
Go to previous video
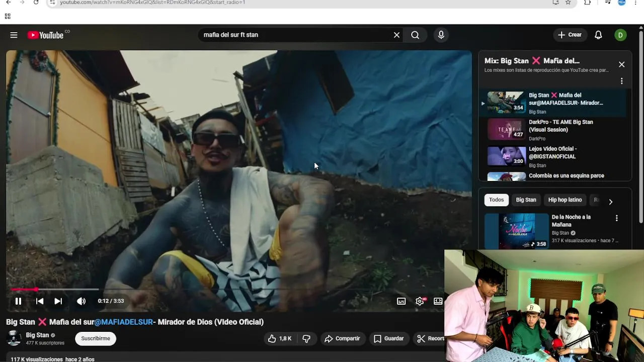[x=40, y=301]
